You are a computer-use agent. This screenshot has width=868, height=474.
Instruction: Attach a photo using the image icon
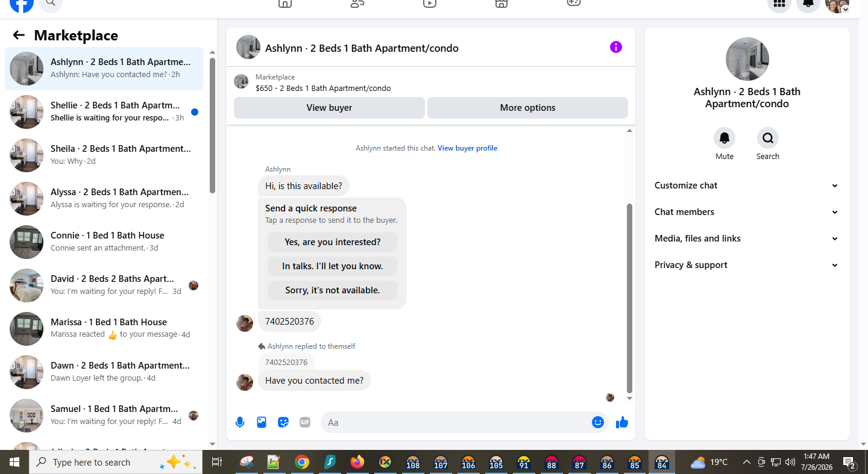click(x=262, y=422)
